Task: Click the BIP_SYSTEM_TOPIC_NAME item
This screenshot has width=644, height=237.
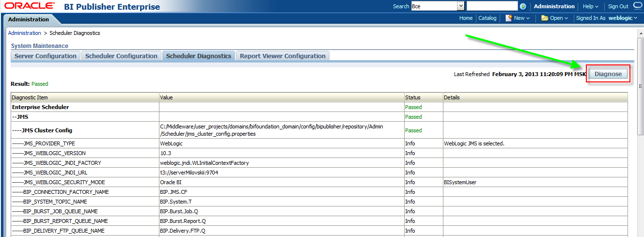Action: (50, 202)
